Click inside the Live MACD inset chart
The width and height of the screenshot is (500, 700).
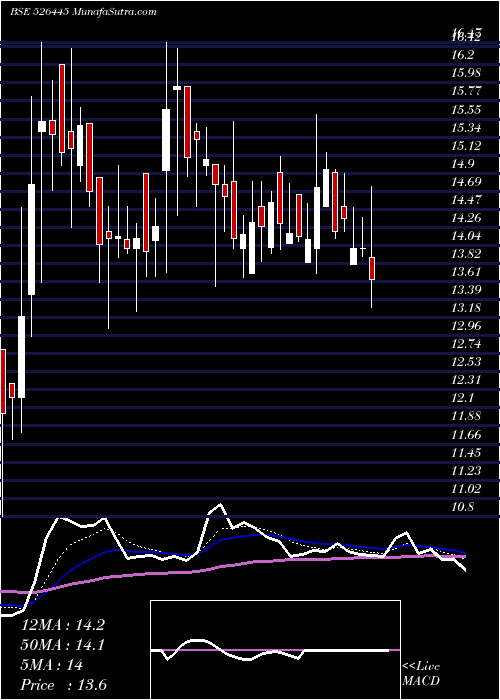[x=275, y=650]
